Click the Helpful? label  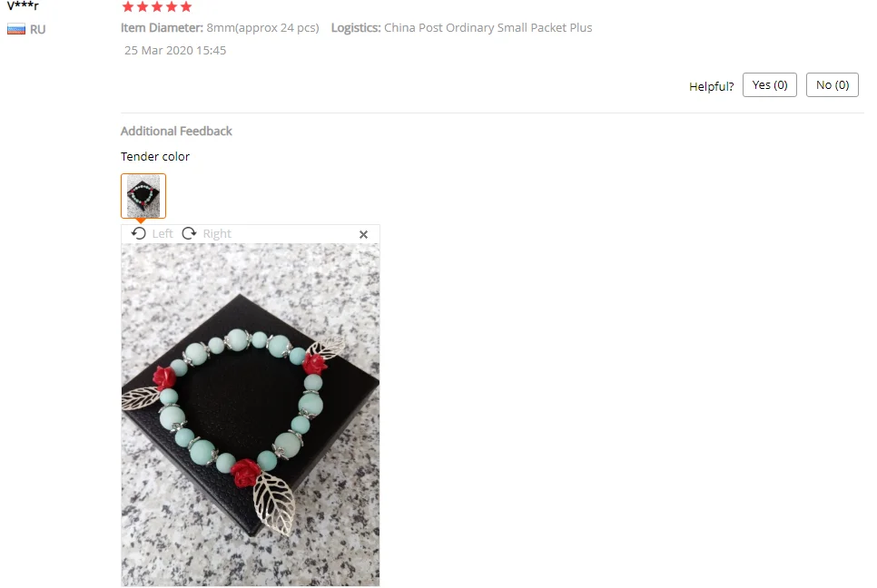click(x=712, y=86)
